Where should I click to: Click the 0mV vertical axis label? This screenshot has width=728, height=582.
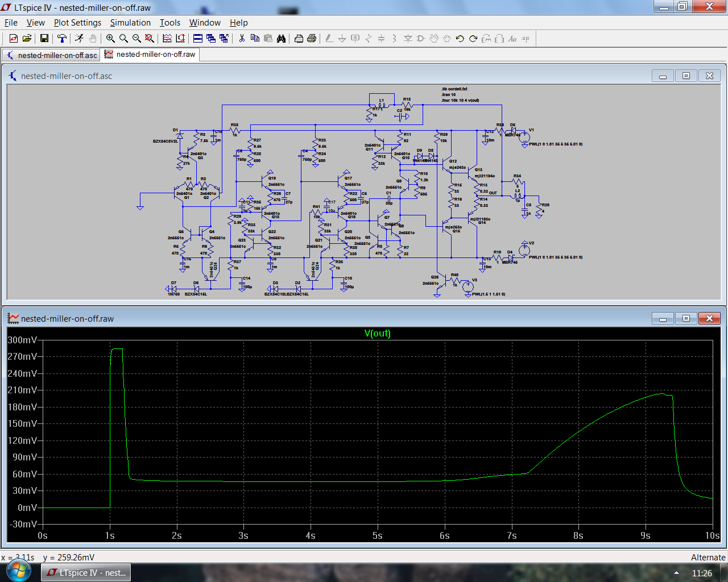27,508
